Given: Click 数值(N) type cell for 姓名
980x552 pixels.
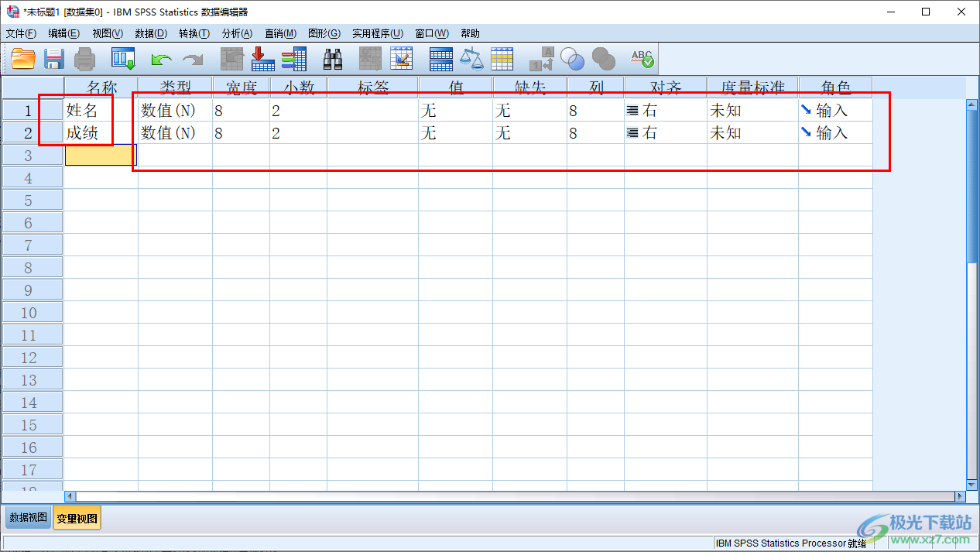Looking at the screenshot, I should pyautogui.click(x=175, y=111).
